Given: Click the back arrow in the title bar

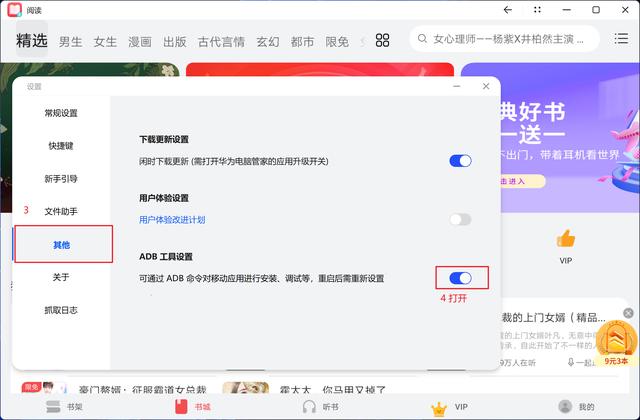Looking at the screenshot, I should point(508,10).
